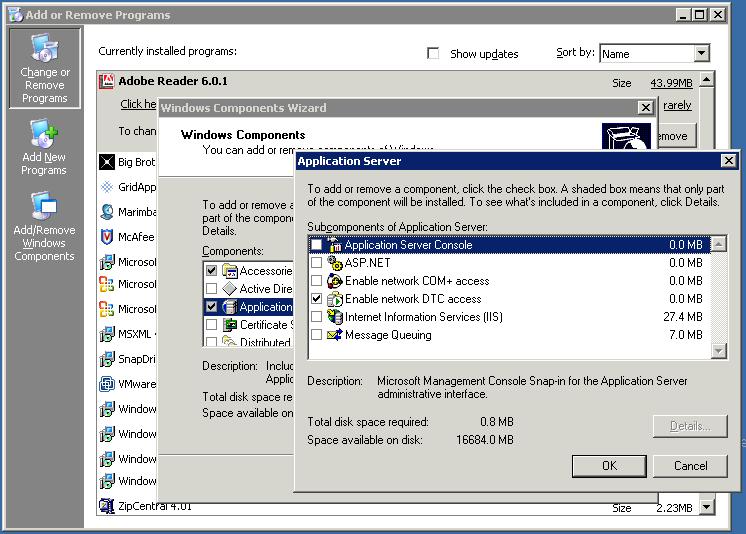The image size is (746, 534).
Task: Check the Application Server Console checkbox
Action: point(316,245)
